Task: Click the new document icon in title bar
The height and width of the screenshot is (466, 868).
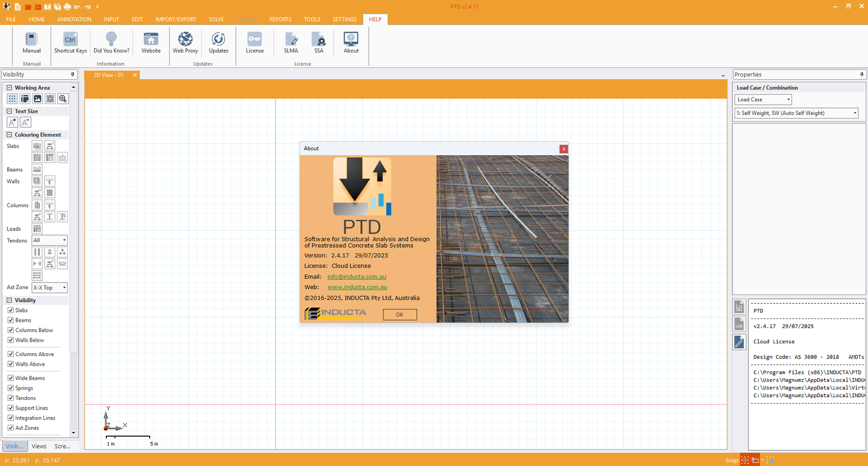Action: click(x=18, y=7)
